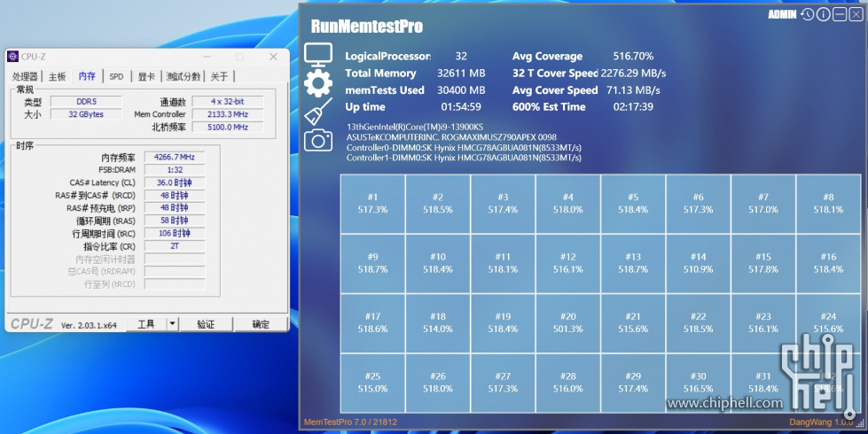Switch to the 处理器 tab in CPU-Z

click(x=26, y=76)
